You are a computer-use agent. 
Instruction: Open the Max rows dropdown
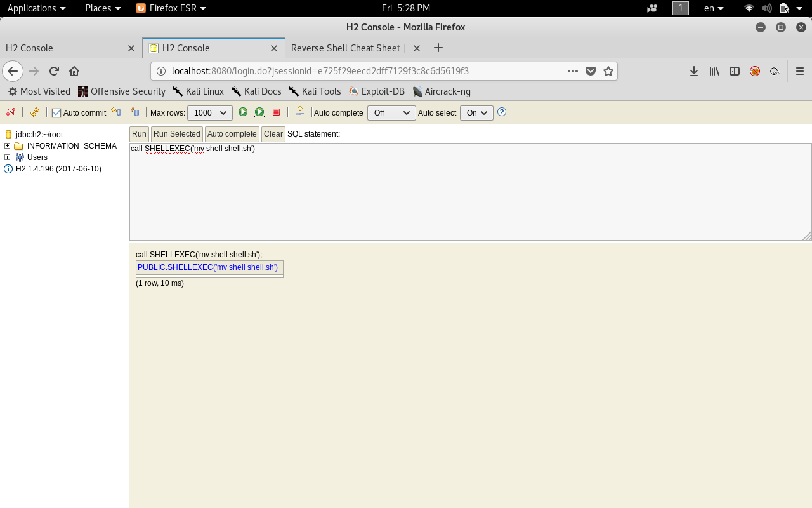click(x=210, y=113)
